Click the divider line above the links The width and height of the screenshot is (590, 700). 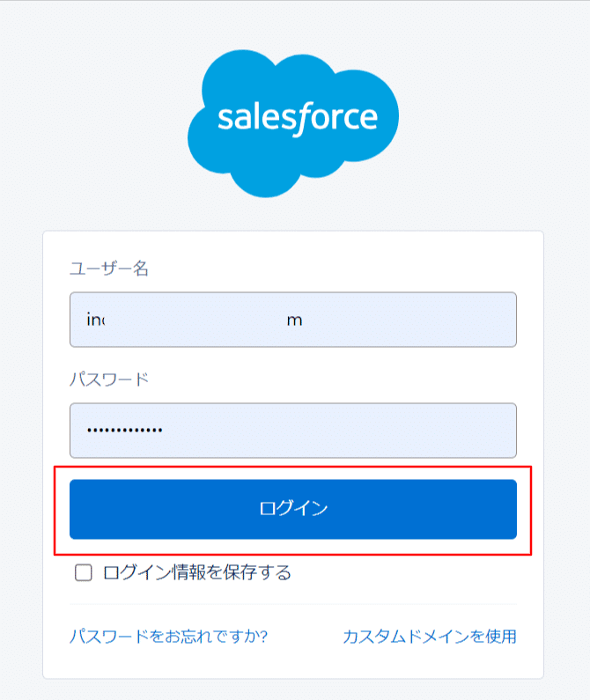[292, 604]
